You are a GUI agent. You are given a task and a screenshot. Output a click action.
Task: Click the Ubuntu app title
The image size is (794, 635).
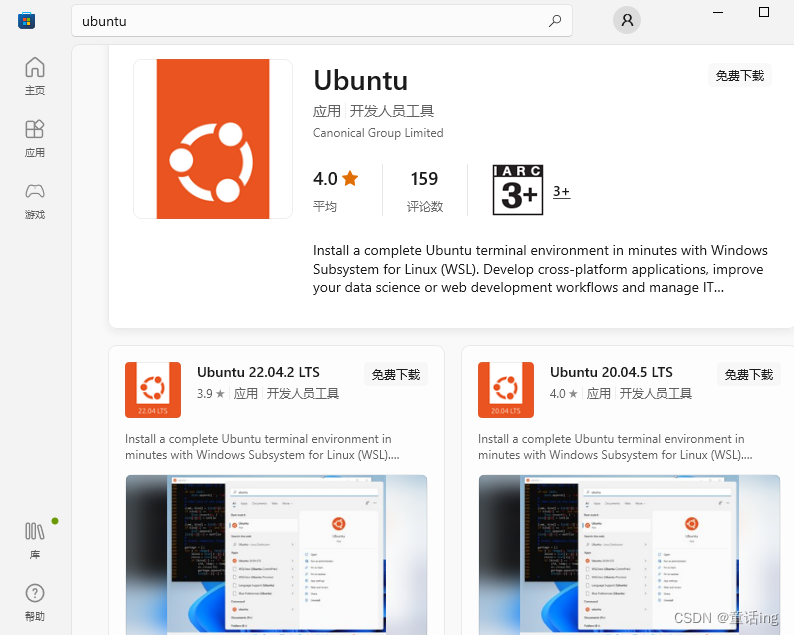(361, 81)
